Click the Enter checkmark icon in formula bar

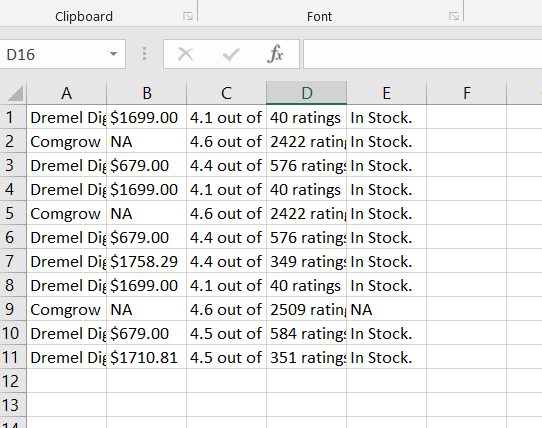[231, 54]
